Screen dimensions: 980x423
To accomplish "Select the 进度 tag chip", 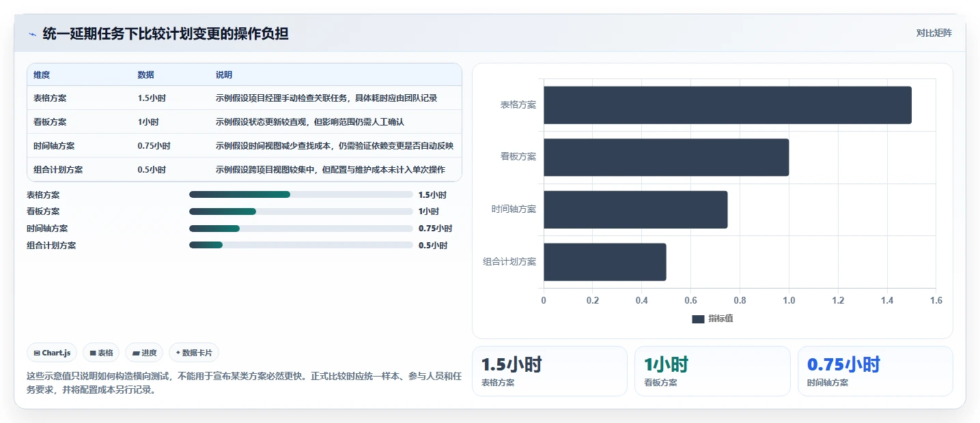I will (x=144, y=353).
